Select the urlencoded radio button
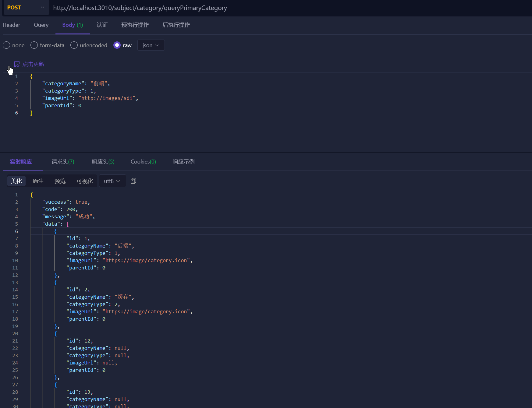532x408 pixels. (74, 45)
